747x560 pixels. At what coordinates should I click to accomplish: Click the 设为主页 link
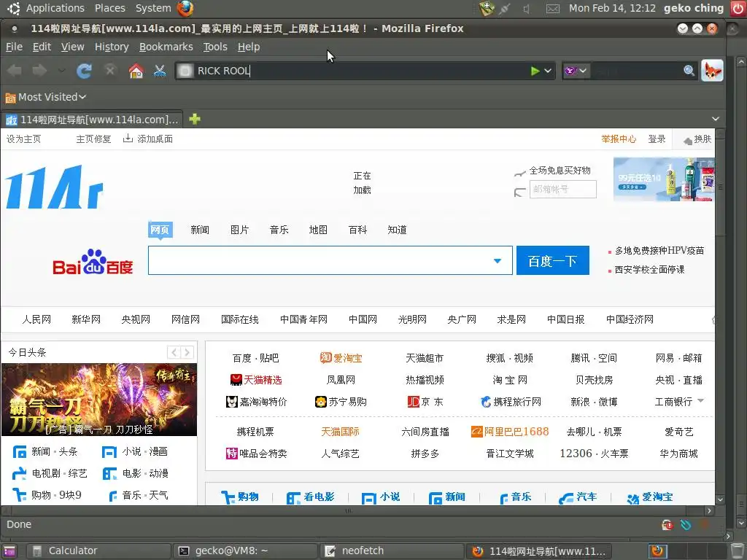coord(23,139)
